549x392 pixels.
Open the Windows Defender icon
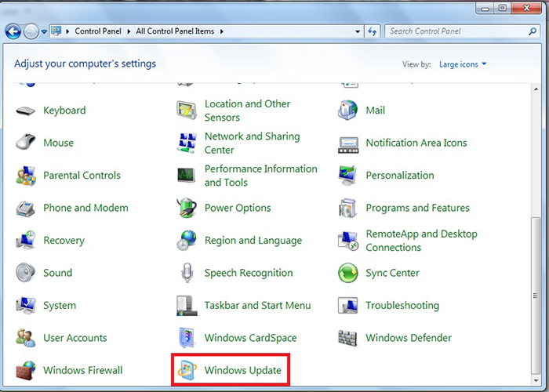pyautogui.click(x=348, y=338)
